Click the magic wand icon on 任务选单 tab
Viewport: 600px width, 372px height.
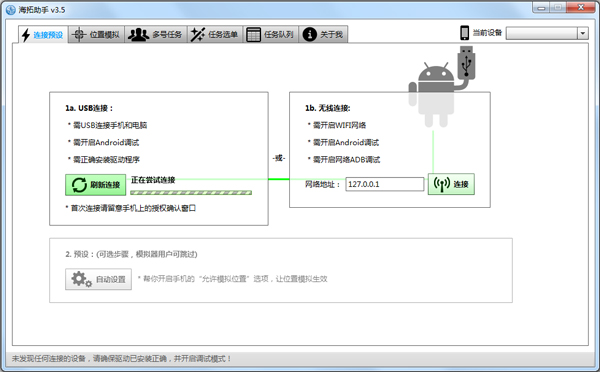[197, 34]
